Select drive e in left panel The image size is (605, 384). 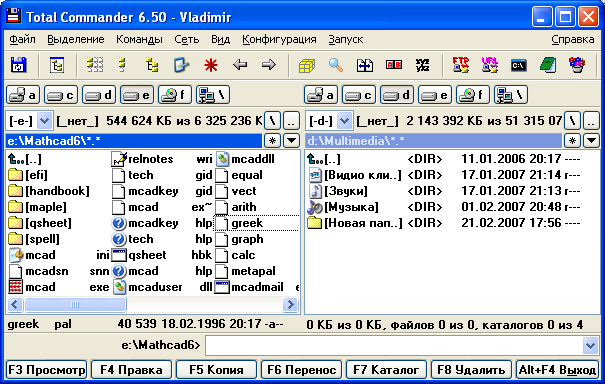tap(137, 95)
